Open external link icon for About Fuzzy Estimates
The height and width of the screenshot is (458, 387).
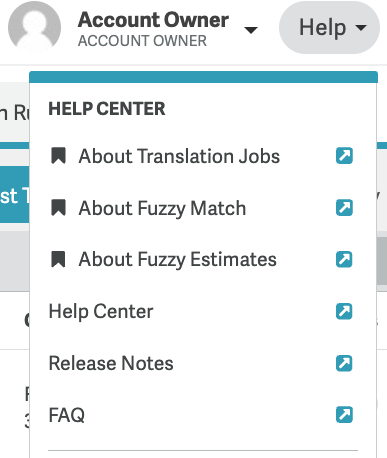(x=344, y=260)
